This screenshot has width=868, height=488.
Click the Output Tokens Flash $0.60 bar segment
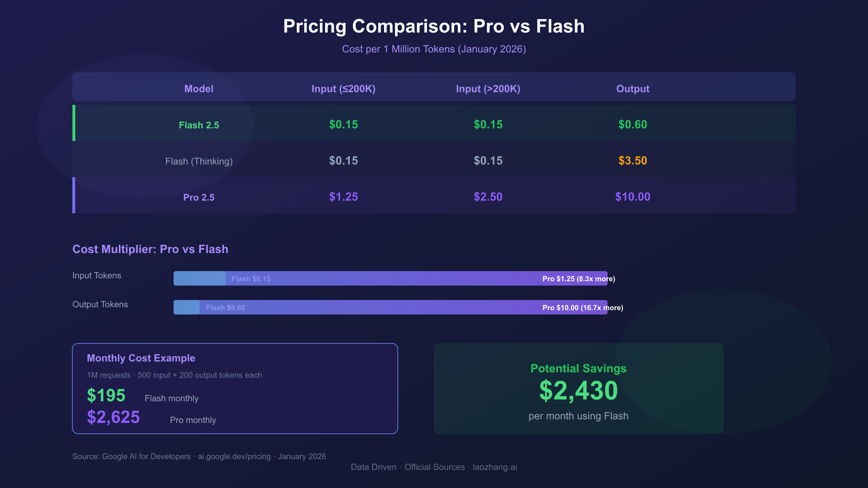tap(187, 307)
